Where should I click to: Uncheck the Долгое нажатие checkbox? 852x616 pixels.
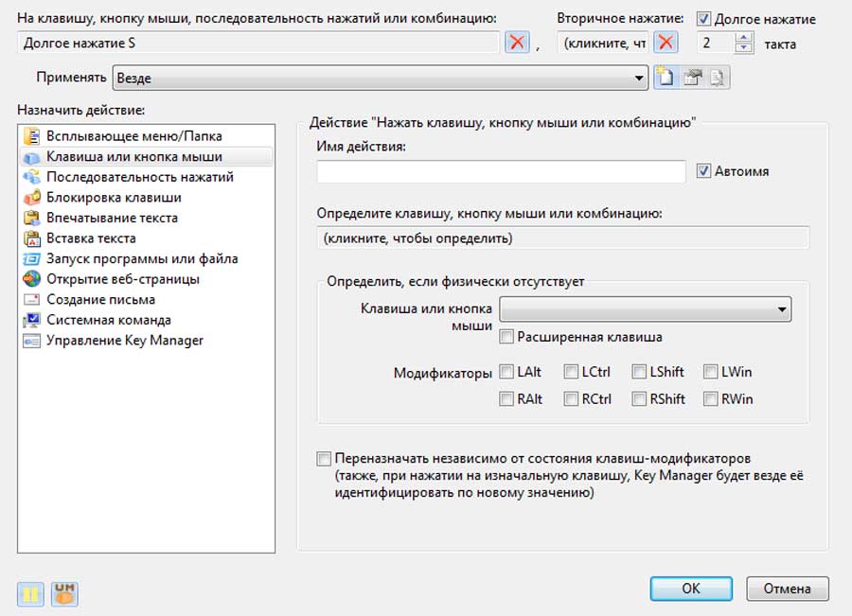pyautogui.click(x=703, y=19)
